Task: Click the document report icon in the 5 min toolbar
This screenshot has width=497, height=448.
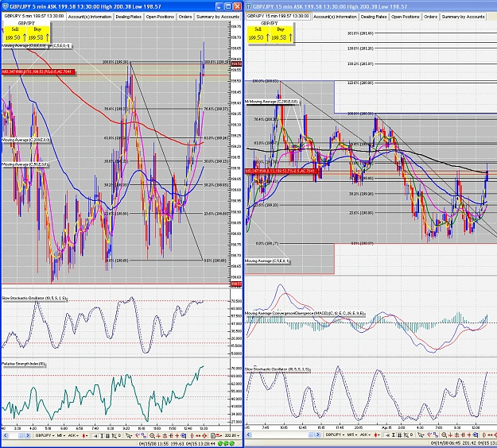Action: (x=213, y=435)
